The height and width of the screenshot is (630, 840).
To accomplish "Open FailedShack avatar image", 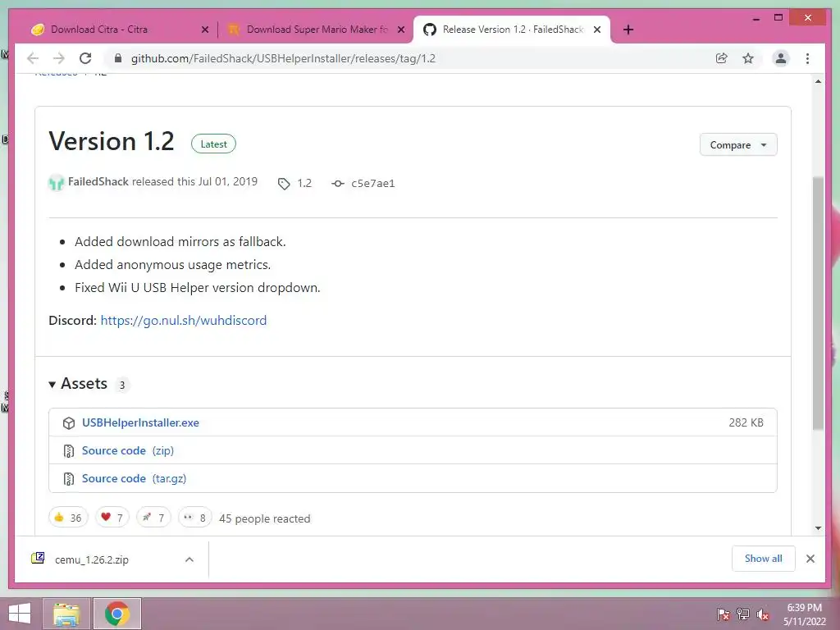I will click(x=57, y=183).
